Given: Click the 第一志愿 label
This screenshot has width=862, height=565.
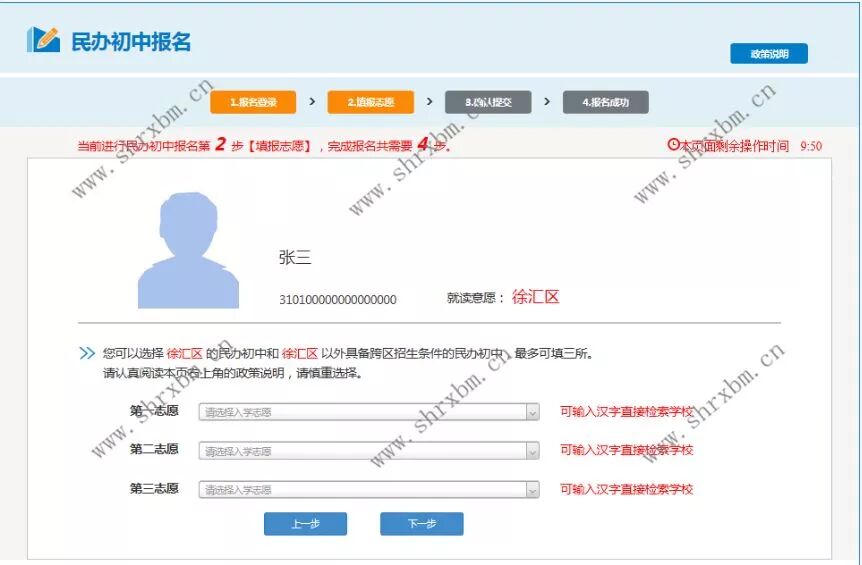Looking at the screenshot, I should coord(154,411).
